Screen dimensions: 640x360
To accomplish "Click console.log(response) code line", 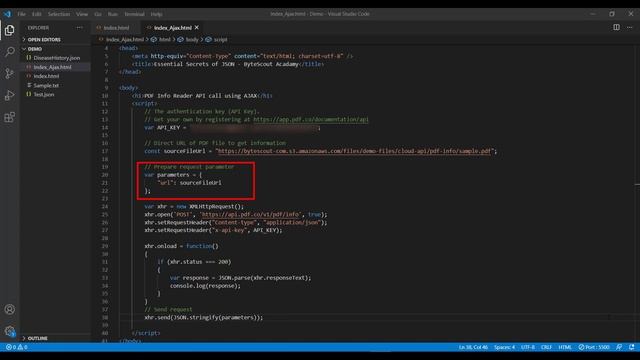I will coord(205,286).
